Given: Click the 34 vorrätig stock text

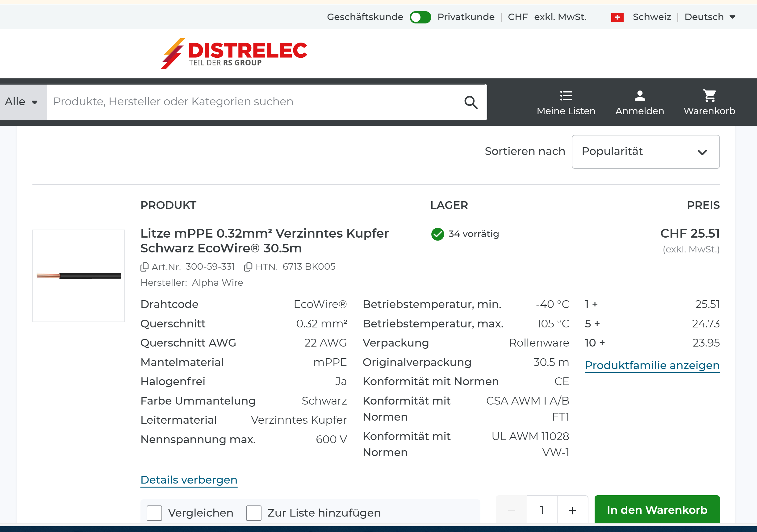Looking at the screenshot, I should click(x=474, y=234).
